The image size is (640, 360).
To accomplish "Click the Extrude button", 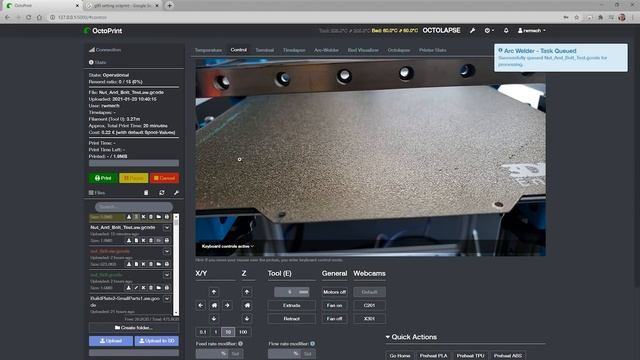I will [291, 305].
